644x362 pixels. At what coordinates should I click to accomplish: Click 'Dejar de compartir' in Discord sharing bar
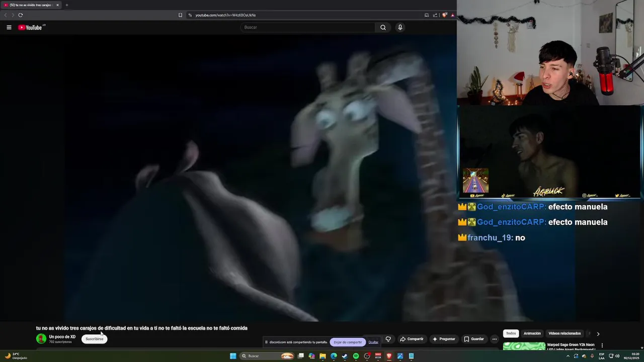tap(348, 342)
